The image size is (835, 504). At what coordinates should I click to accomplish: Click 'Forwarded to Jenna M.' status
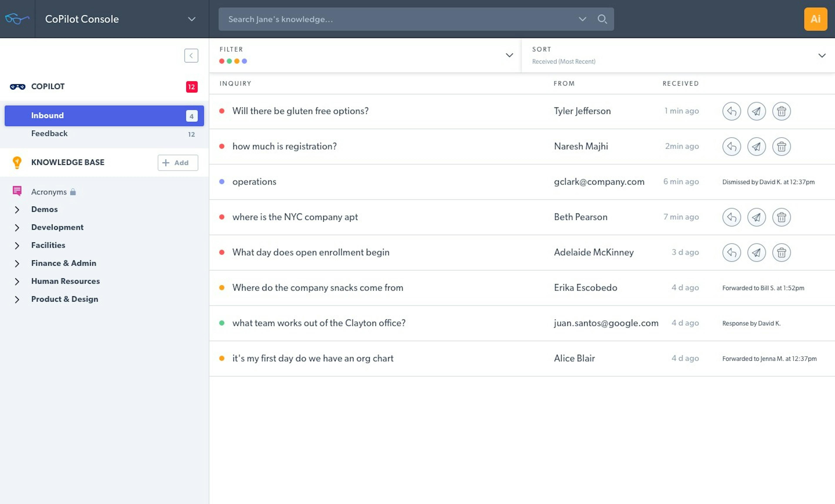[x=769, y=359]
